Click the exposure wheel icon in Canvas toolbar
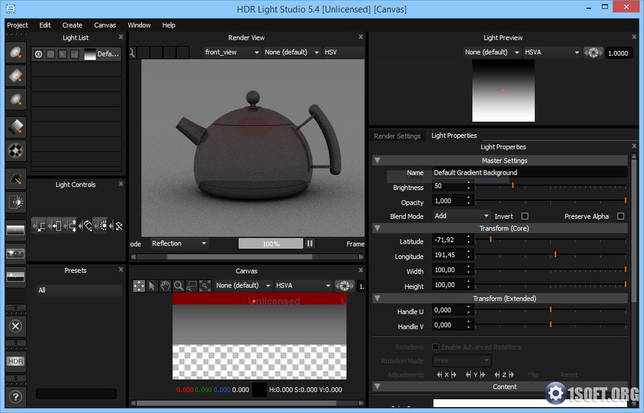Image resolution: width=644 pixels, height=413 pixels. point(344,286)
